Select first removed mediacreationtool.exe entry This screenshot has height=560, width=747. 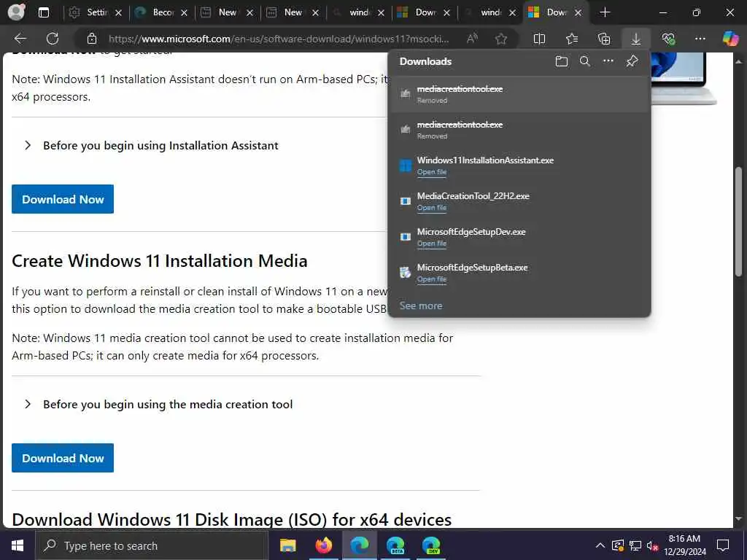[519, 94]
